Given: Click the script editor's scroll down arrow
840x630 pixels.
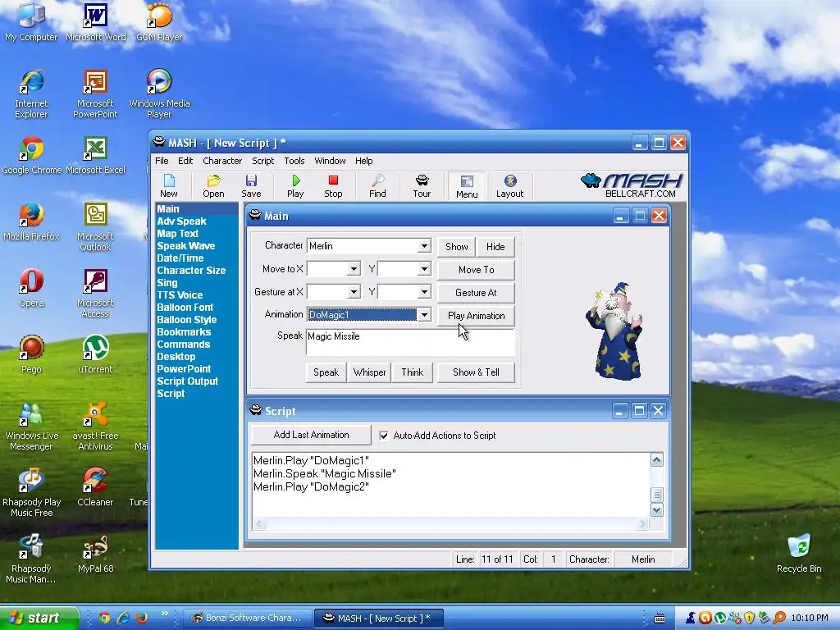Looking at the screenshot, I should point(657,510).
